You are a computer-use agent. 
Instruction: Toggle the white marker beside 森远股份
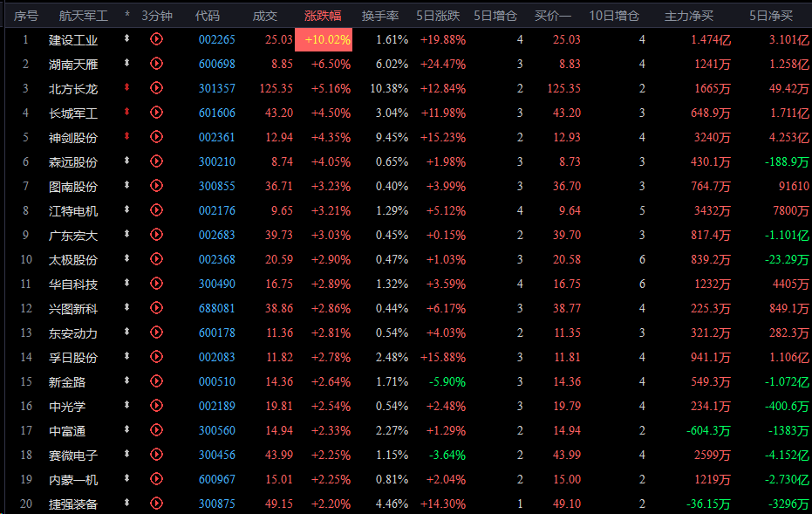click(x=127, y=161)
